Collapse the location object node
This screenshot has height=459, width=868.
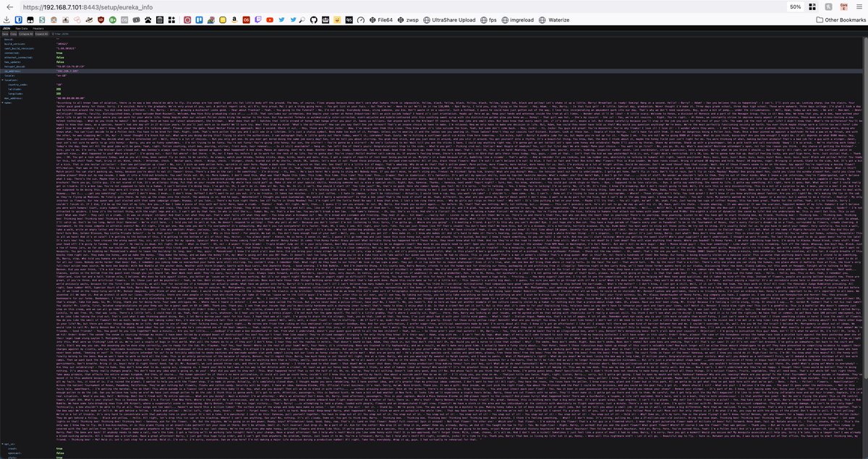[x=3, y=80]
